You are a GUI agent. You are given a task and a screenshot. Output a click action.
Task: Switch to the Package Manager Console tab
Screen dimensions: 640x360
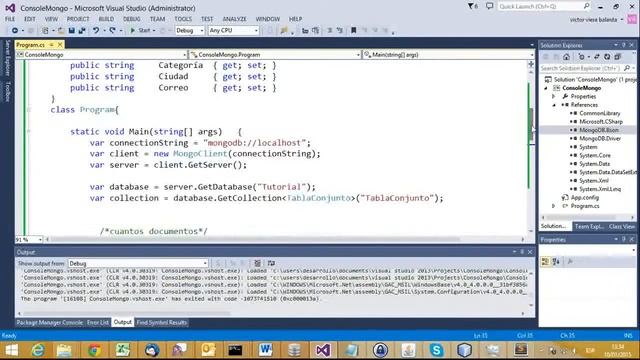pos(49,322)
